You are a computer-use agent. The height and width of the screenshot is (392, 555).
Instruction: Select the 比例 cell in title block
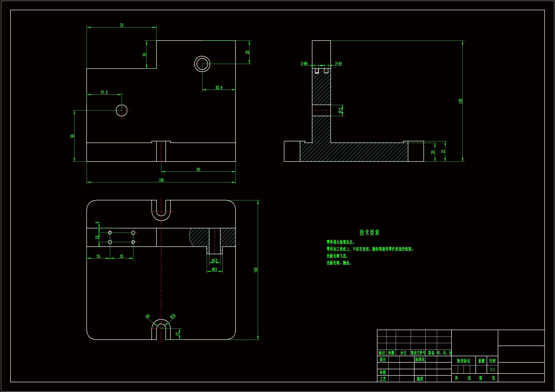(x=492, y=361)
